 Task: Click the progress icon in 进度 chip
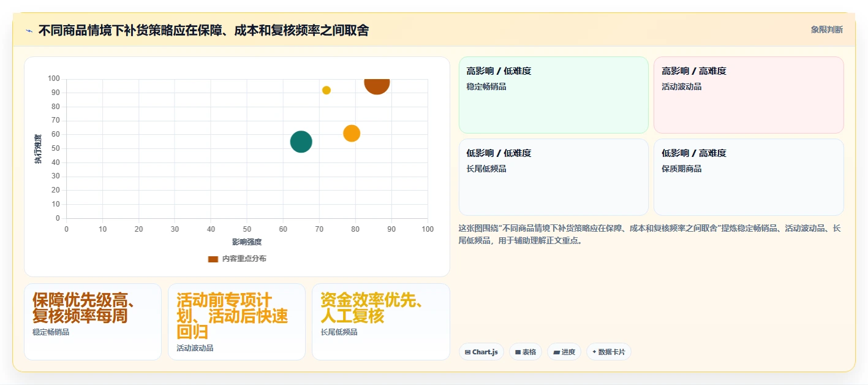(x=556, y=353)
